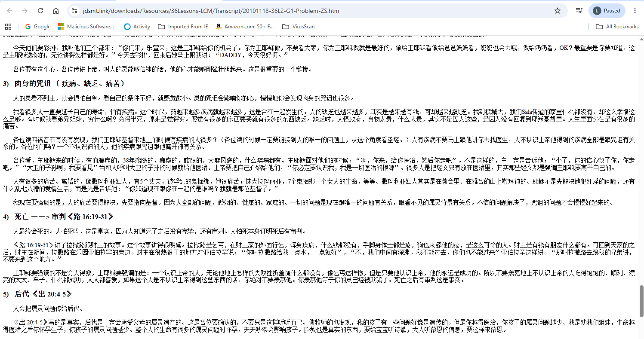Open the browser home page
Screen dimensions: 644x339
click(x=56, y=11)
